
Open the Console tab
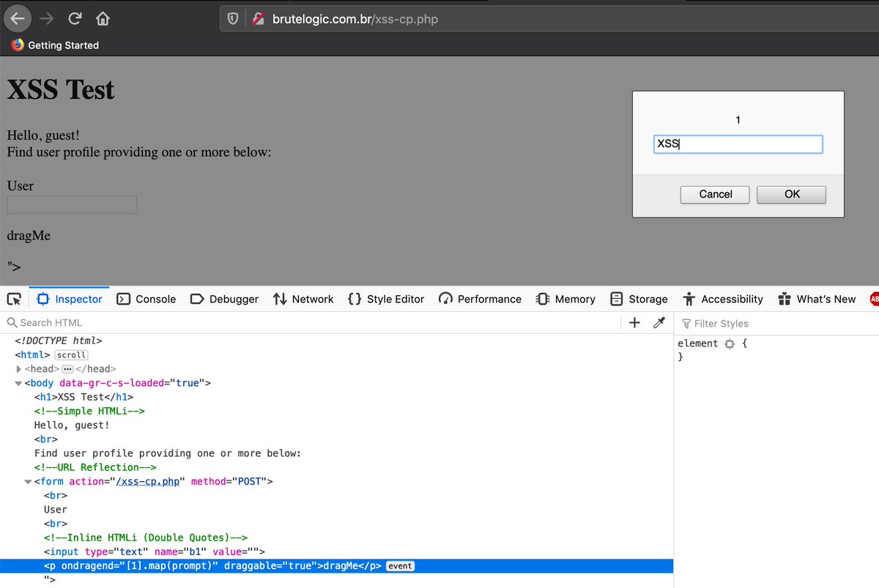146,299
